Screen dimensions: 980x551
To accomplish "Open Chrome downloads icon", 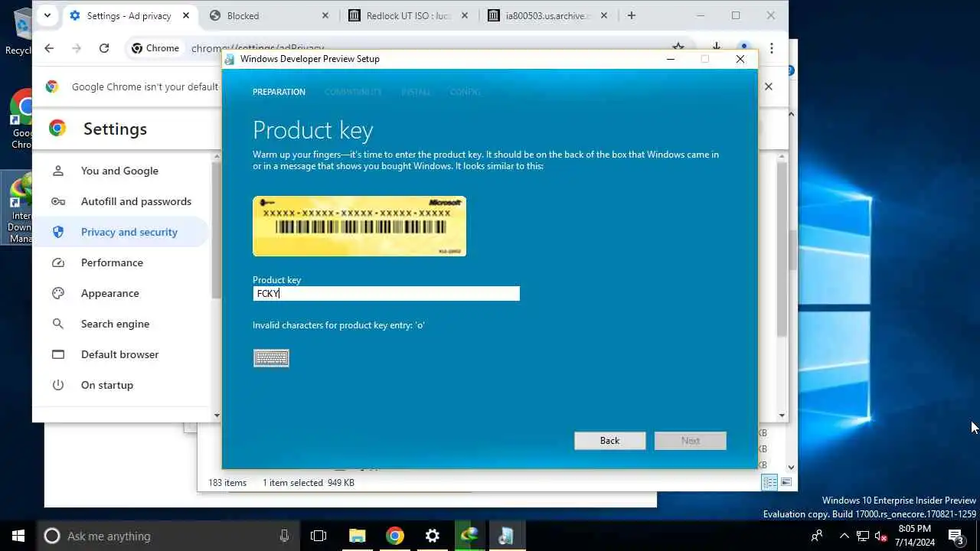I will coord(716,47).
